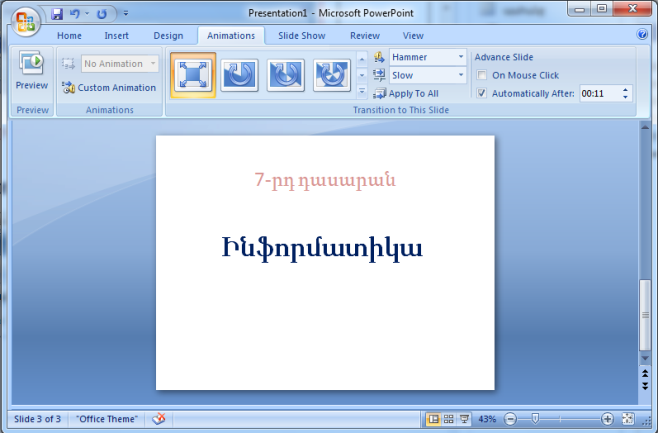Open the Undo history dropdown arrow
Image resolution: width=658 pixels, height=433 pixels.
pos(87,14)
